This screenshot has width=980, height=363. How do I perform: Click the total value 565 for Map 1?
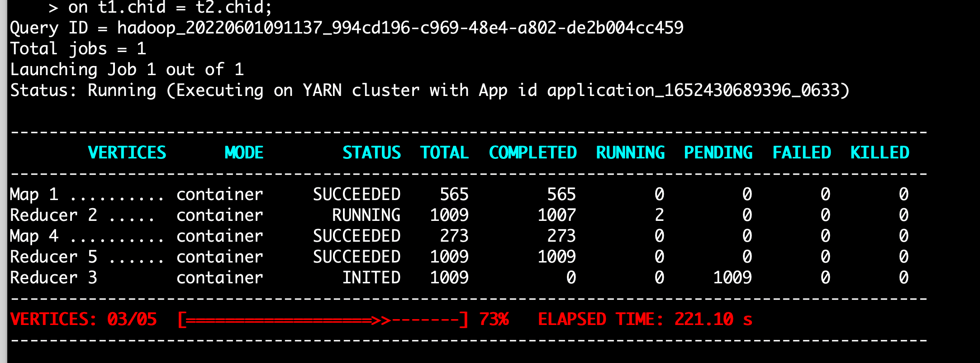[x=454, y=194]
